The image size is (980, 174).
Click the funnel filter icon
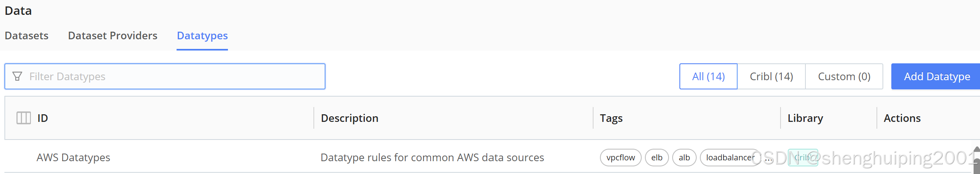17,76
